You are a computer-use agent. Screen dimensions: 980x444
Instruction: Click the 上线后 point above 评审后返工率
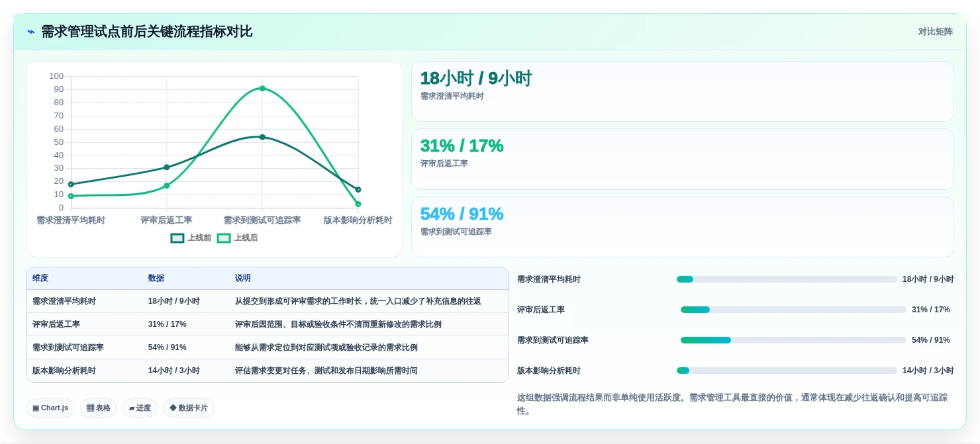167,186
